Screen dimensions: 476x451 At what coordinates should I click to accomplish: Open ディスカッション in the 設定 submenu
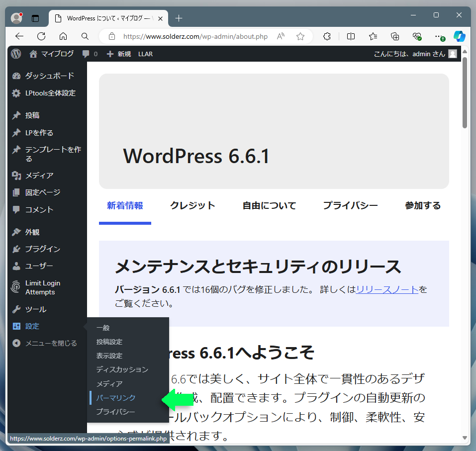click(x=122, y=369)
